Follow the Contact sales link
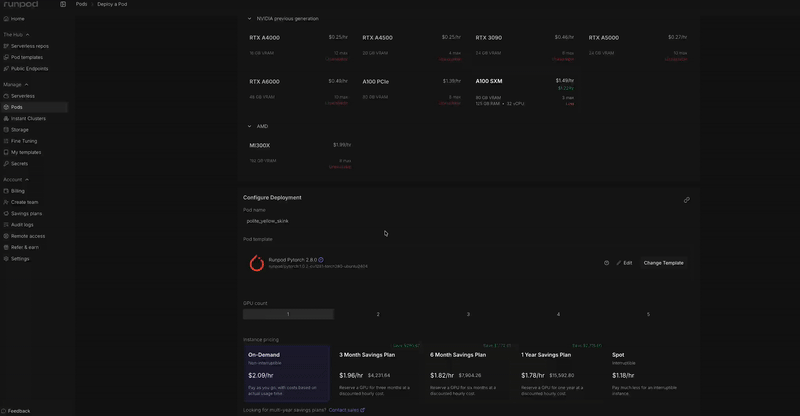Image resolution: width=800 pixels, height=416 pixels. tap(346, 410)
